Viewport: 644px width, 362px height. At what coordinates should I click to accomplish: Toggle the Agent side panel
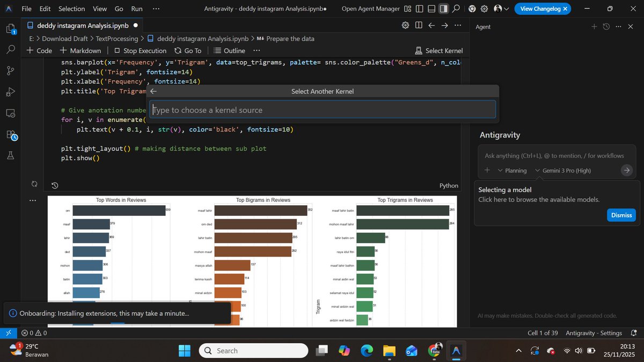(443, 9)
